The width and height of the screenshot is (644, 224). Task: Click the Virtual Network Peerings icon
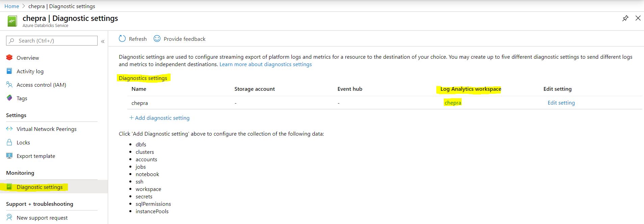9,129
